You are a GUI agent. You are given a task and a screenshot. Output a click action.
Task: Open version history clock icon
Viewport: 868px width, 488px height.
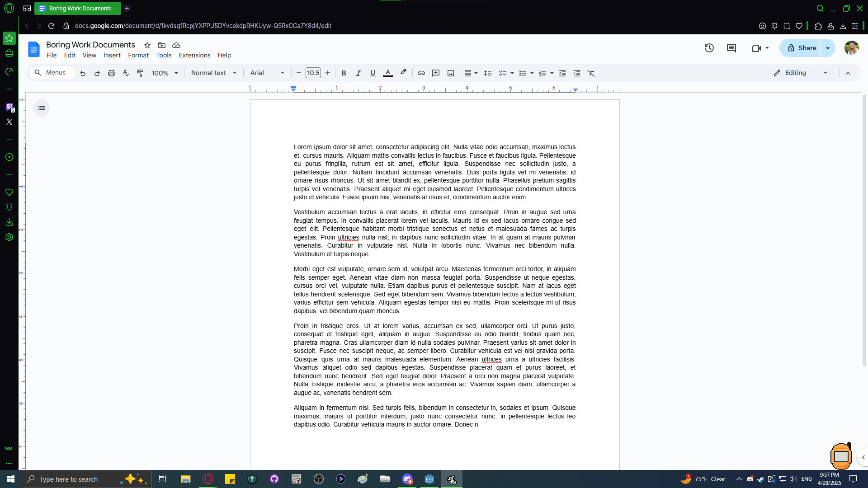point(709,48)
